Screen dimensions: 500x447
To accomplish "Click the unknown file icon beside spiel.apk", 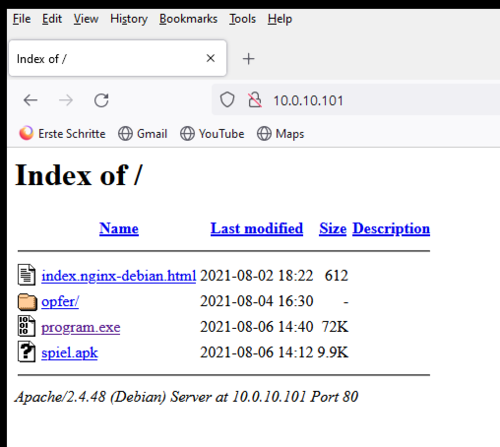I will tap(26, 352).
